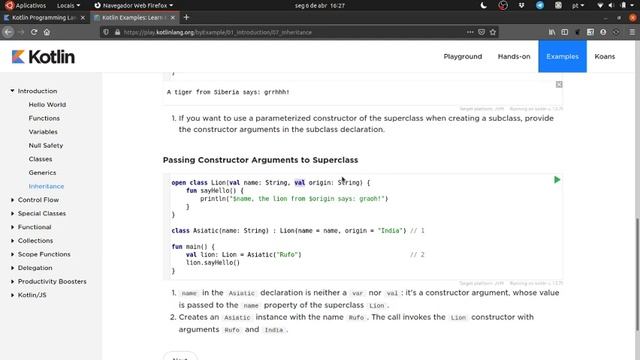Viewport: 640px width, 360px height.
Task: Click the browser forward arrow
Action: (x=21, y=32)
